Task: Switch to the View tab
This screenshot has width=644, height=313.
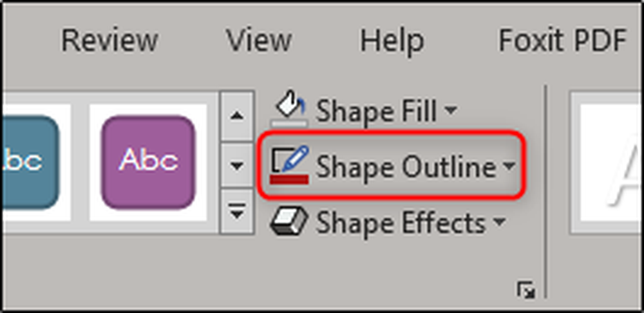Action: coord(259,41)
